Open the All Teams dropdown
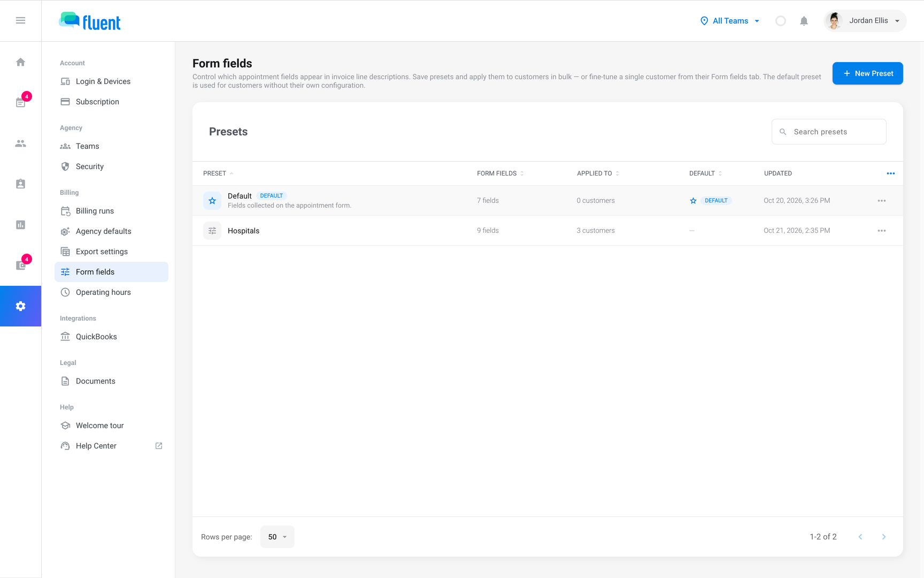The height and width of the screenshot is (578, 924). pyautogui.click(x=730, y=21)
